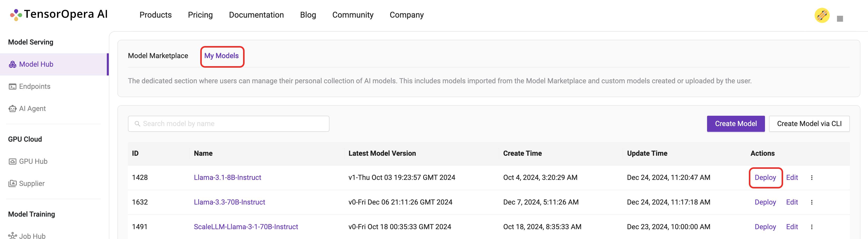Open Supplier in sidebar

[x=32, y=183]
